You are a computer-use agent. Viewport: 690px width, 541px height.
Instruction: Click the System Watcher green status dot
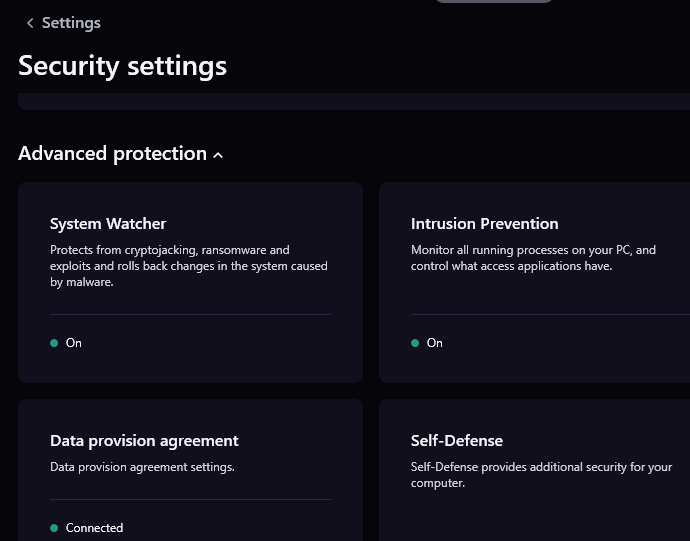[x=54, y=343]
